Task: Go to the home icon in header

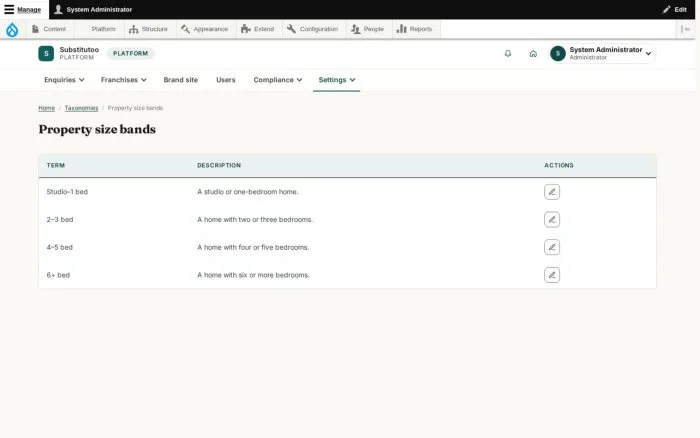Action: point(533,54)
